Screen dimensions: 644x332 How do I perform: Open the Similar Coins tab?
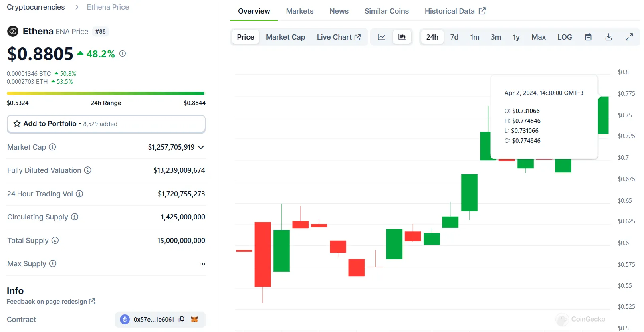point(386,11)
